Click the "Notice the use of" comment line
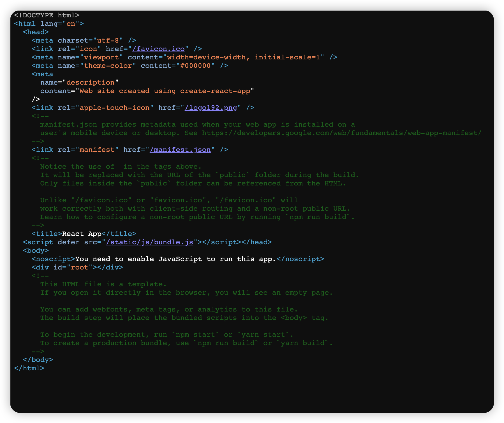 coord(121,166)
